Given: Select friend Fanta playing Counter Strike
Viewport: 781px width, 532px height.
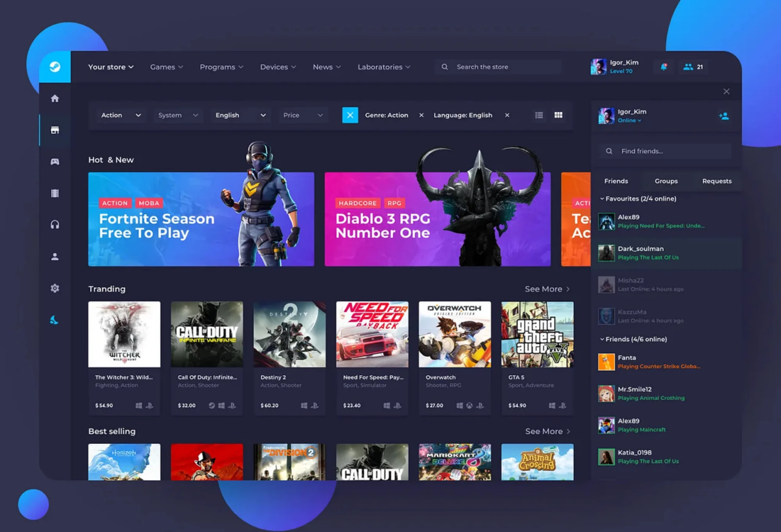Looking at the screenshot, I should (x=666, y=362).
